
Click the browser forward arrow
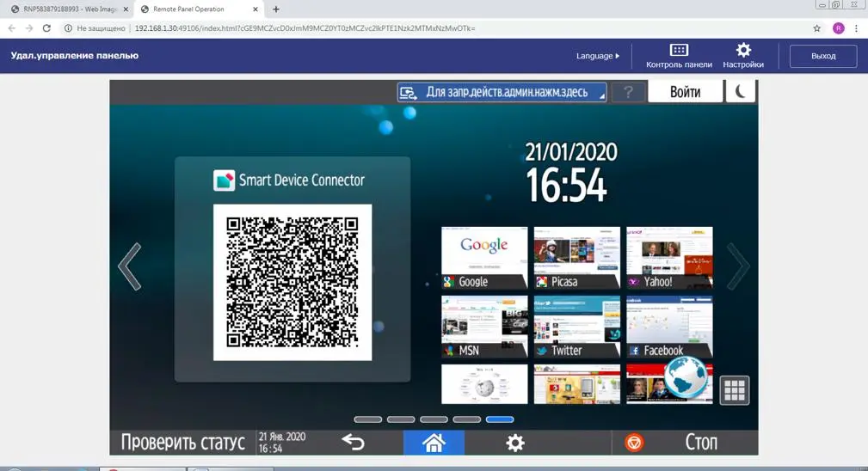pos(28,28)
